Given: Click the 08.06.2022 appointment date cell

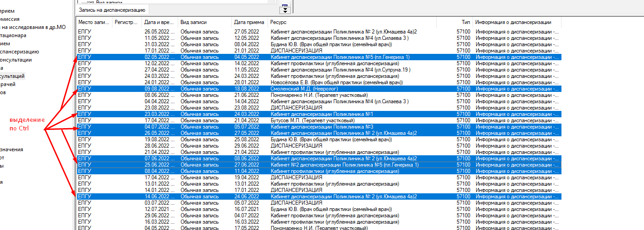Looking at the screenshot, I should tap(247, 158).
